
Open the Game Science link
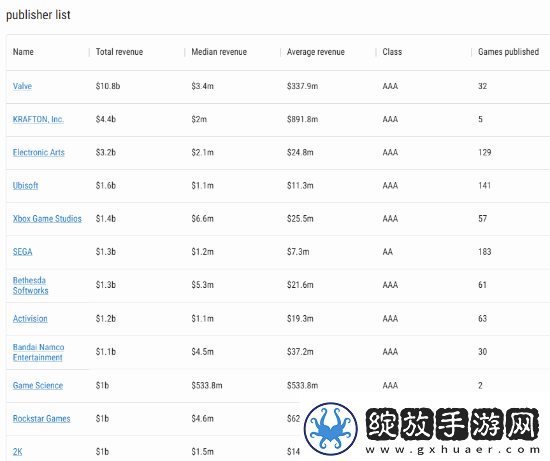coord(38,385)
